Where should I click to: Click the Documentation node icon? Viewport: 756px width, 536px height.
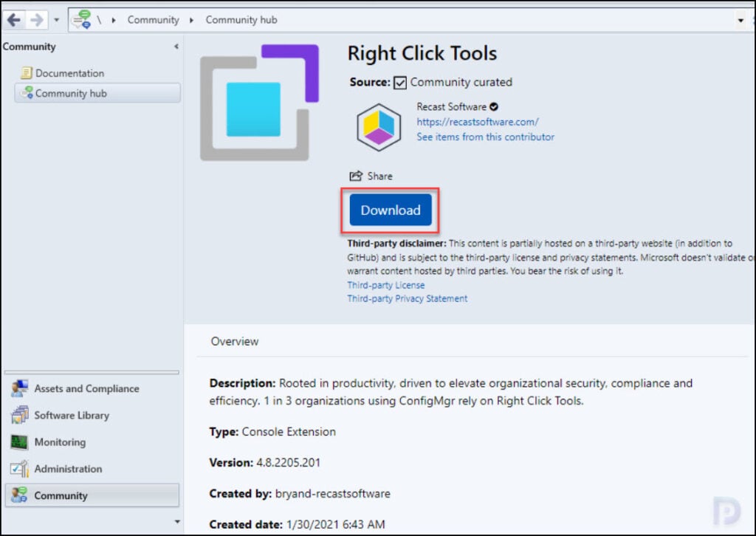[26, 73]
